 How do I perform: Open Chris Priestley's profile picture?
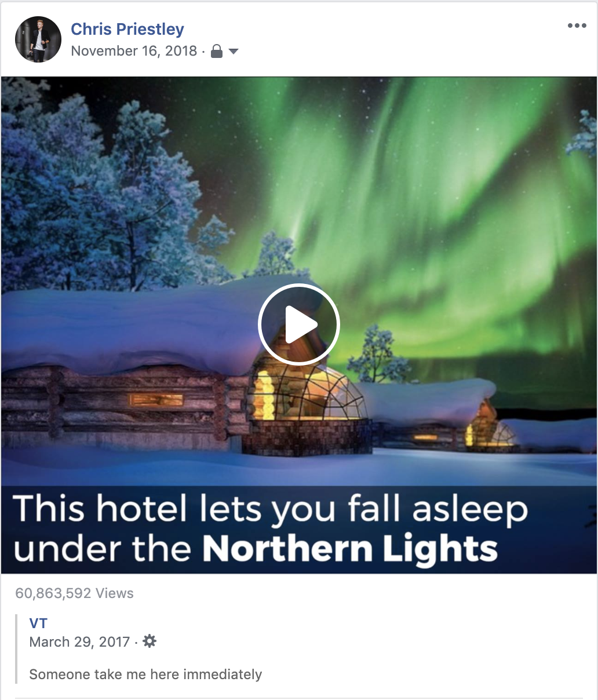click(38, 39)
